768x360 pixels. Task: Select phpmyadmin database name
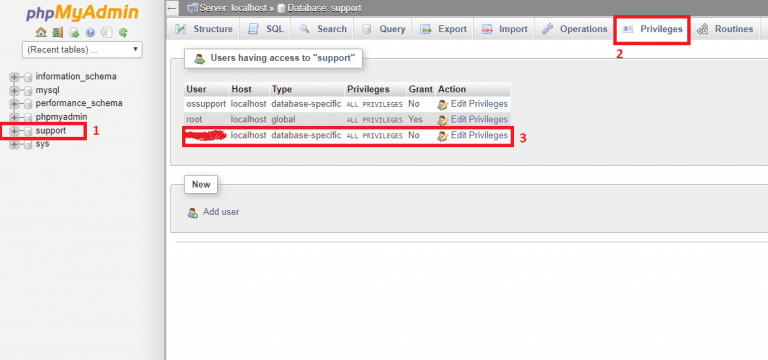(61, 117)
